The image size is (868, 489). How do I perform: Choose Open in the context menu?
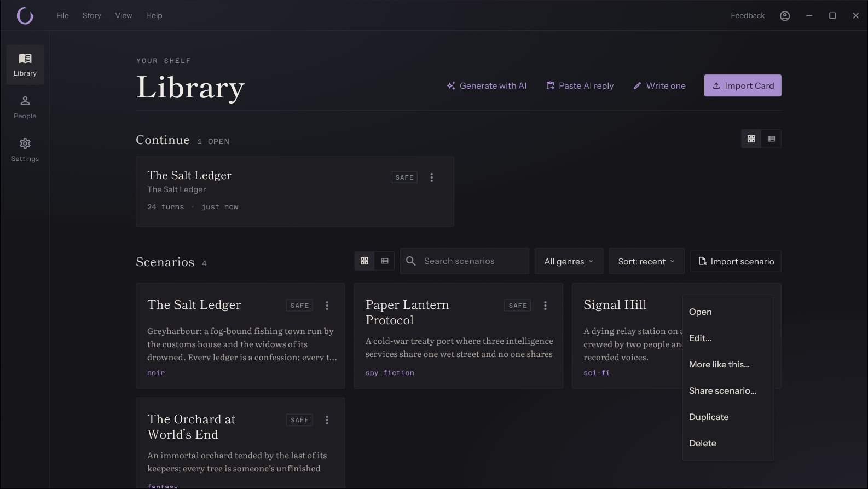click(728, 312)
